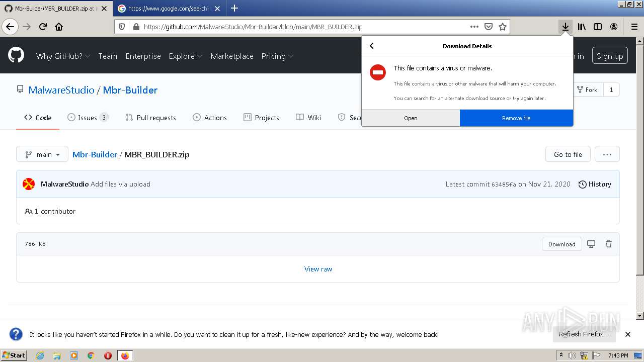Viewport: 644px width, 362px height.
Task: Open the Library icon in toolbar
Action: 582,27
